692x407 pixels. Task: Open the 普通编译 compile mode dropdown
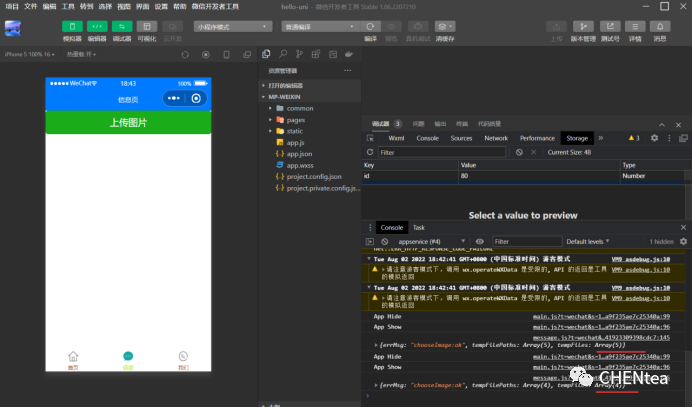[x=316, y=27]
